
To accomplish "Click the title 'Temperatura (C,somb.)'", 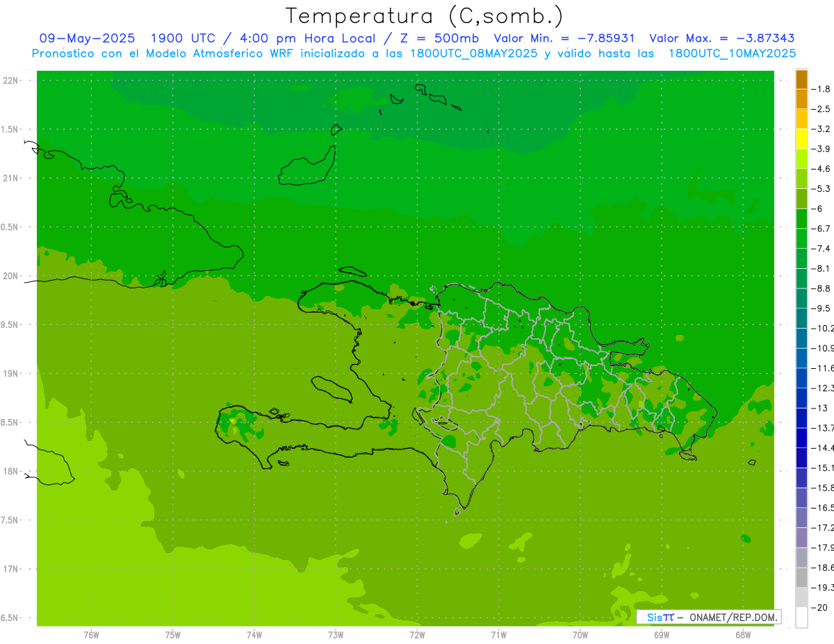I will [424, 16].
